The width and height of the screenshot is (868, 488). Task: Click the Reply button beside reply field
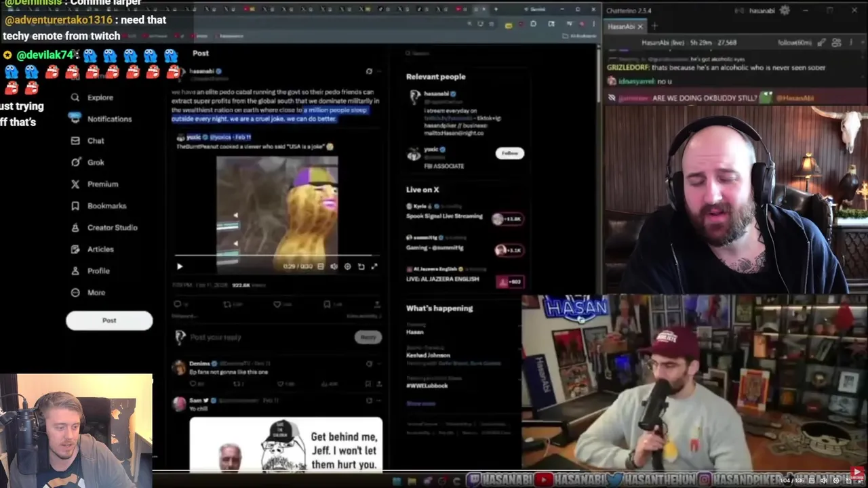pyautogui.click(x=368, y=337)
